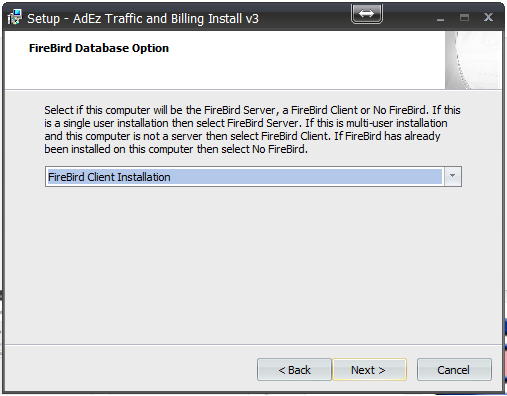Image resolution: width=507 pixels, height=396 pixels.
Task: Click the FireBird Database Option heading
Action: point(99,48)
